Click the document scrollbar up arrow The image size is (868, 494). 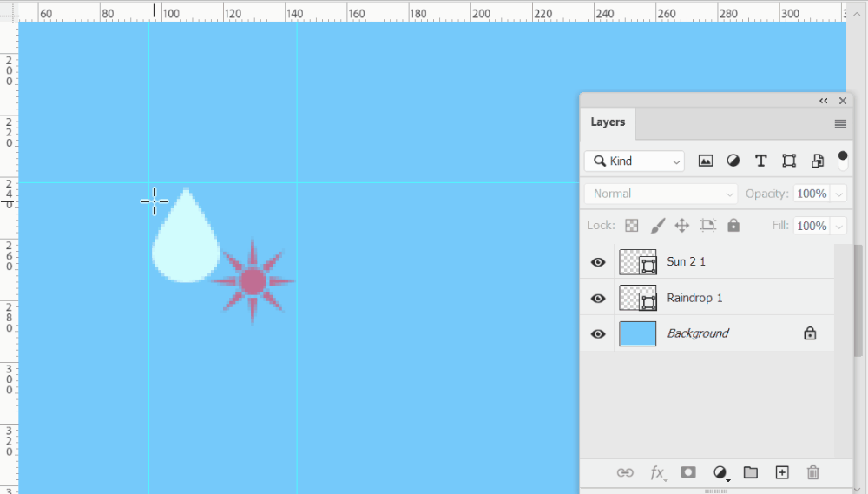pyautogui.click(x=857, y=13)
